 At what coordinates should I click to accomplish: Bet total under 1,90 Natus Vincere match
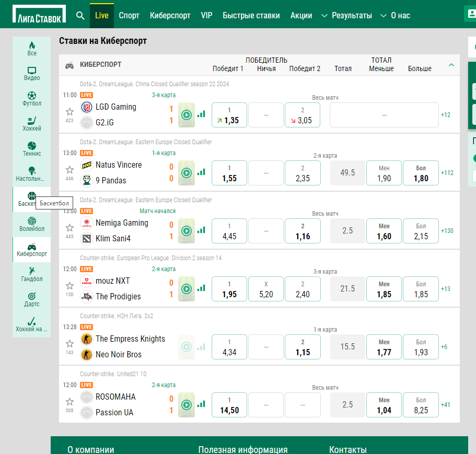pos(384,173)
